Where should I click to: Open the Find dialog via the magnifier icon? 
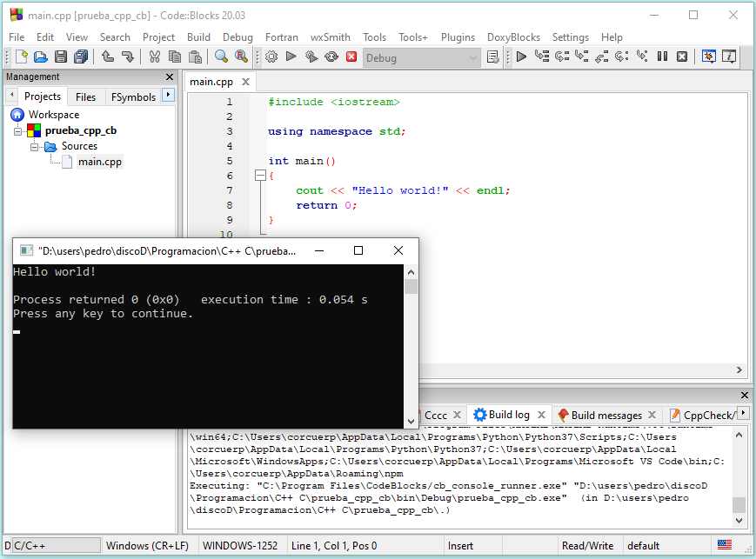point(220,57)
